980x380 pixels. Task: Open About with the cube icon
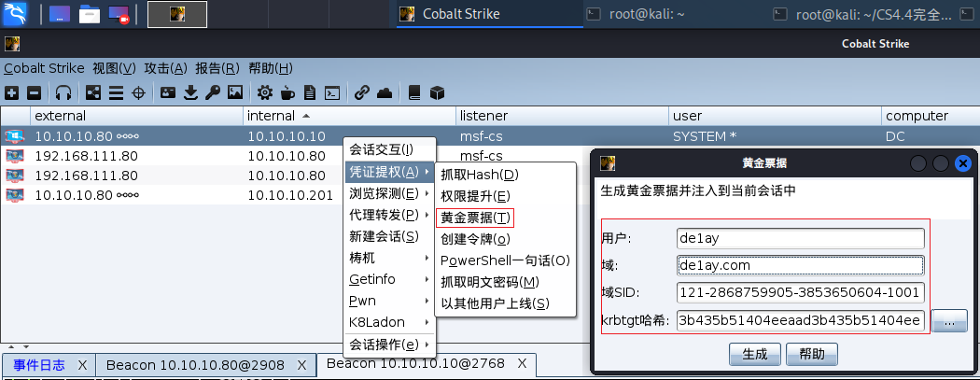pyautogui.click(x=437, y=93)
